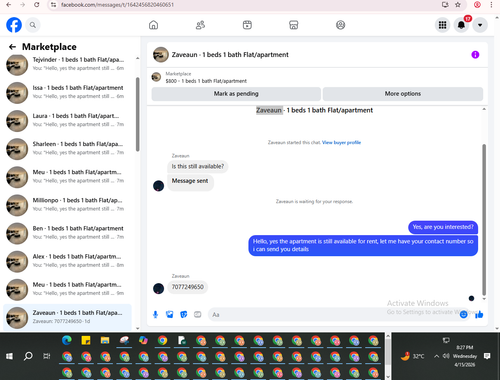This screenshot has height=380, width=500.
Task: Open the Facebook logo home link
Action: (14, 25)
